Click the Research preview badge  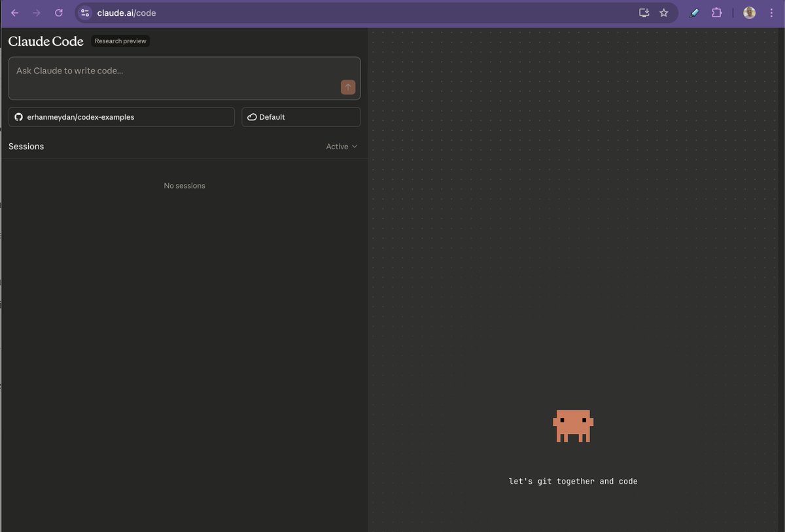coord(120,41)
